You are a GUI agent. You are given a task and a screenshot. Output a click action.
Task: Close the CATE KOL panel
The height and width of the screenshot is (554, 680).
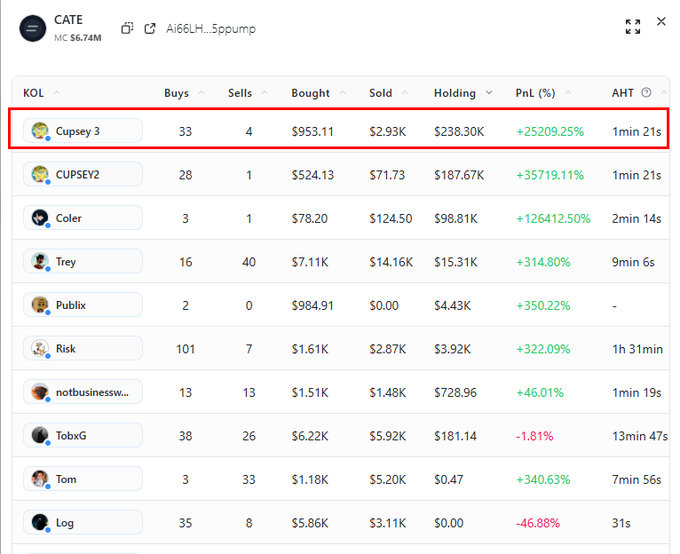[661, 21]
